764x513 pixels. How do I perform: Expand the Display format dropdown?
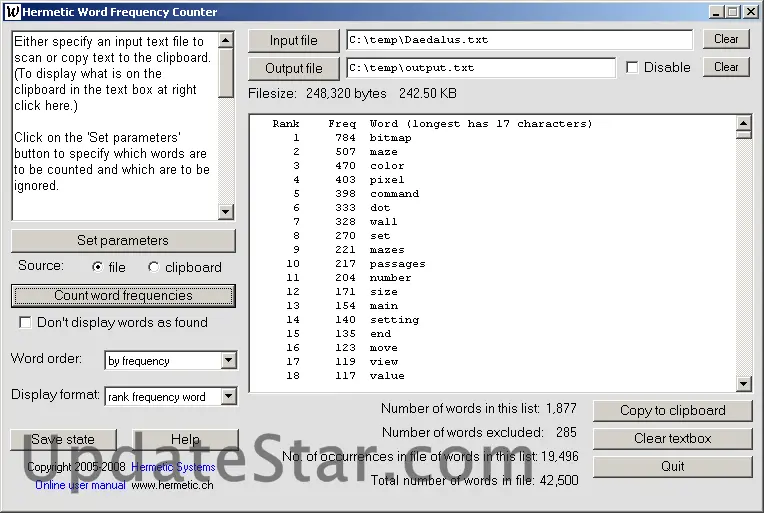[x=228, y=397]
